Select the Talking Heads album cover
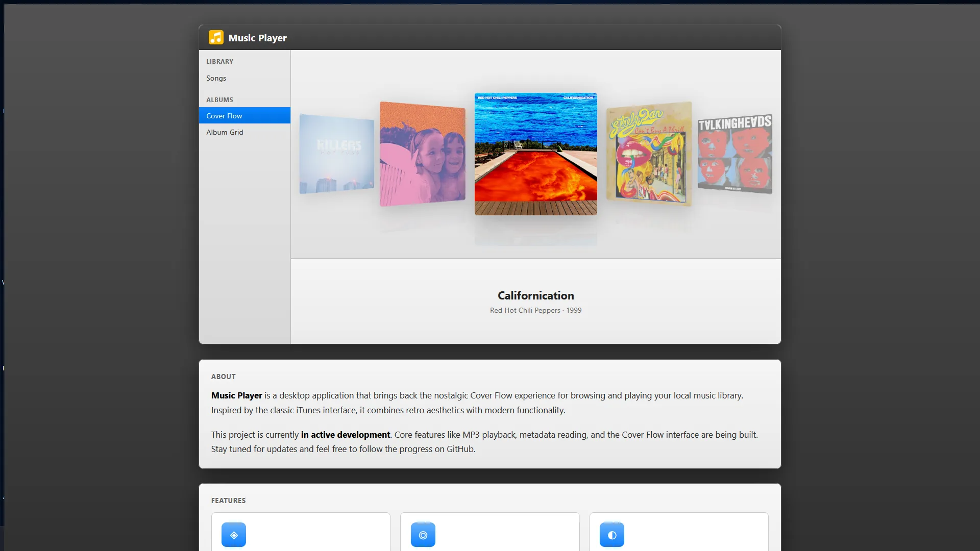Image resolution: width=980 pixels, height=551 pixels. pyautogui.click(x=735, y=154)
